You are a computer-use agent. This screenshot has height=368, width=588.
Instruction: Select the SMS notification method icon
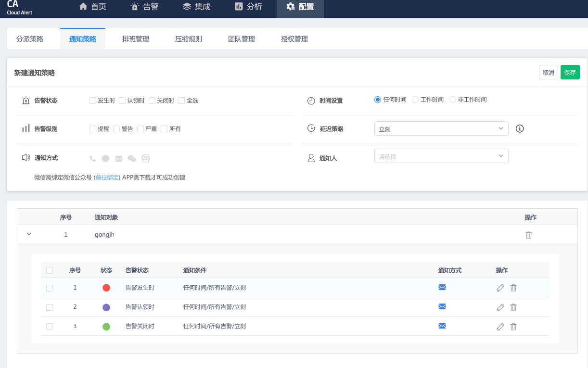tap(105, 158)
